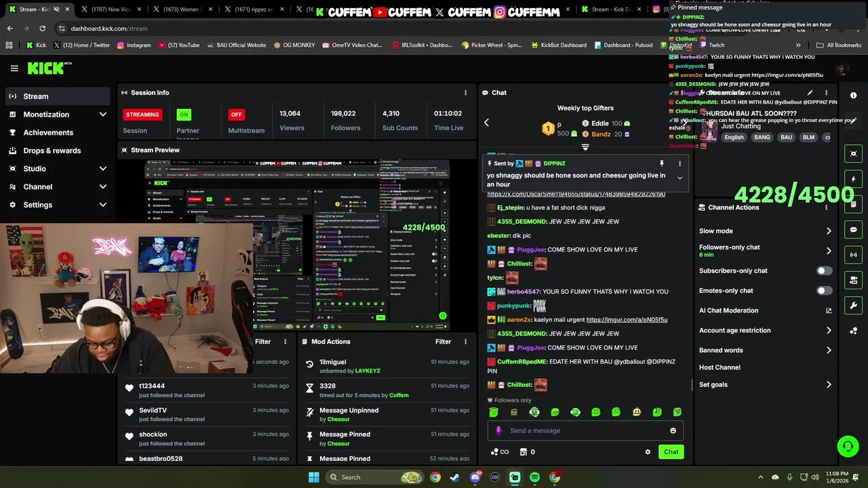Screen dimensions: 868x488
Task: Click the info icon in right toolbar
Action: [x=853, y=96]
